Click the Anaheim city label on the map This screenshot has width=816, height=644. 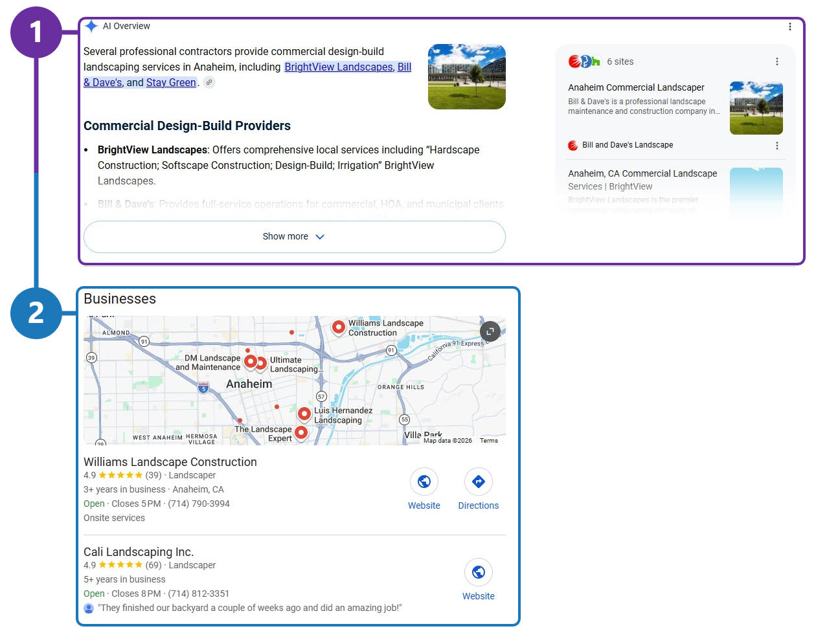tap(249, 384)
